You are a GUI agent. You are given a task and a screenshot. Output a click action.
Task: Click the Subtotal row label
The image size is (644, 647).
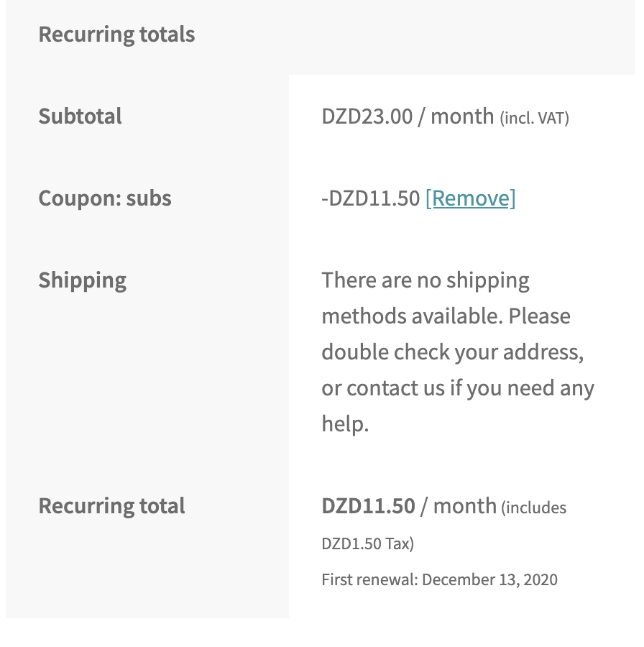[x=79, y=116]
